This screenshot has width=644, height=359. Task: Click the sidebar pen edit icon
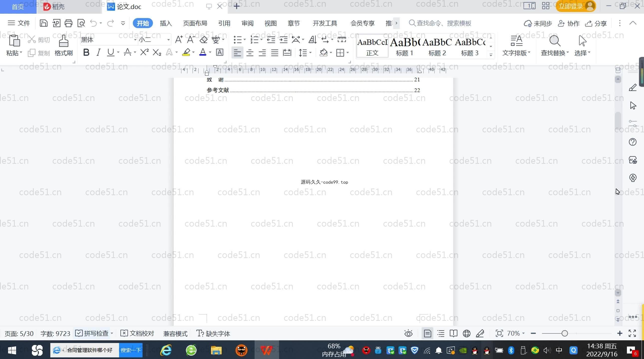[633, 88]
